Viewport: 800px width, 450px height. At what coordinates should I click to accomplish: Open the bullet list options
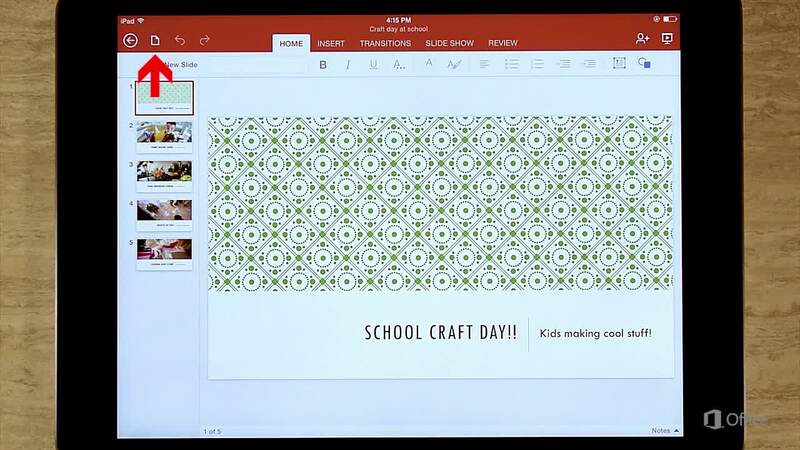click(511, 64)
